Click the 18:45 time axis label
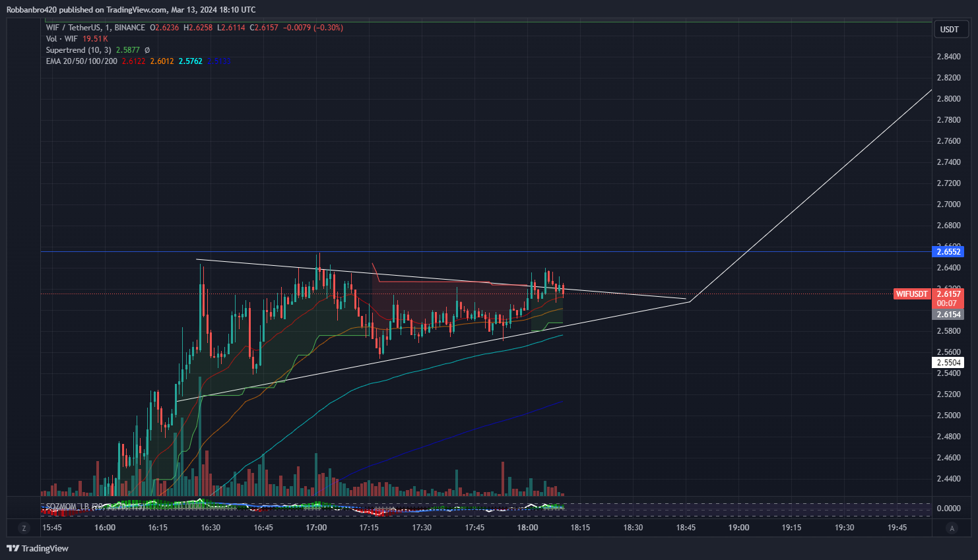 [686, 528]
